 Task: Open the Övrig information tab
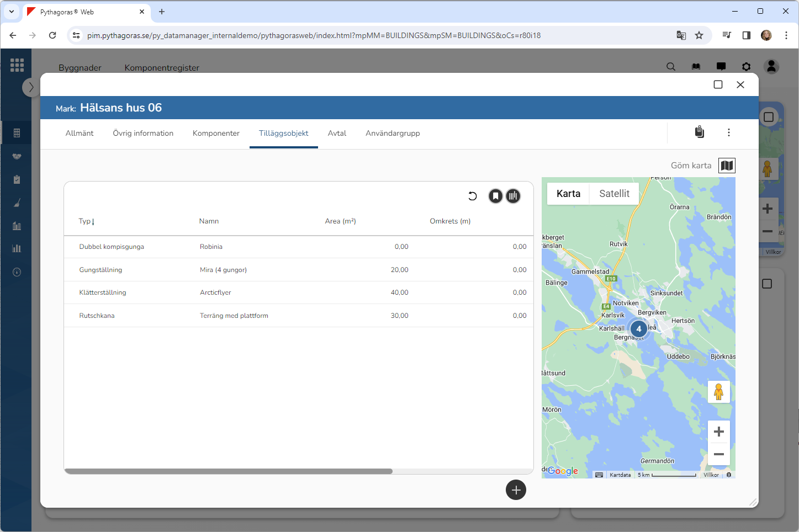coord(143,134)
